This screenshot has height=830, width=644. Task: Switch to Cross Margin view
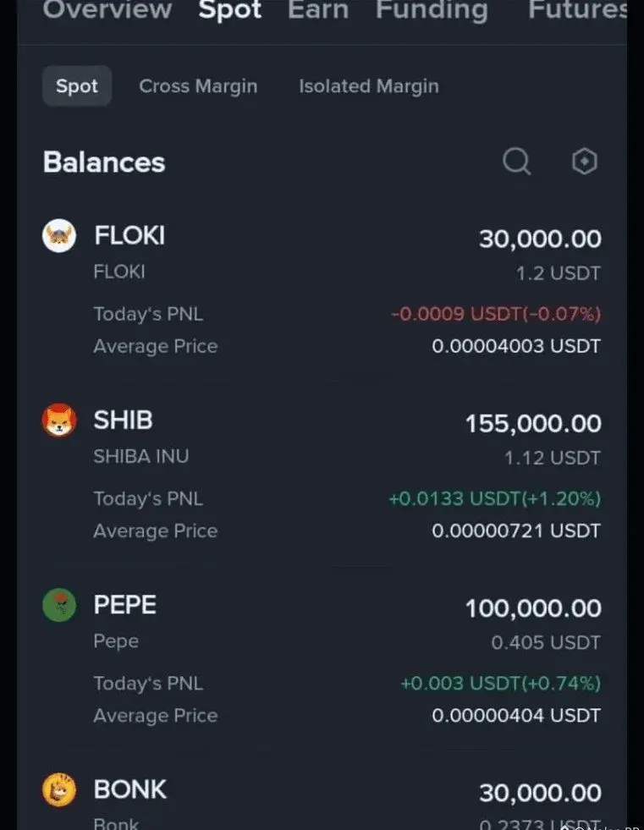198,86
